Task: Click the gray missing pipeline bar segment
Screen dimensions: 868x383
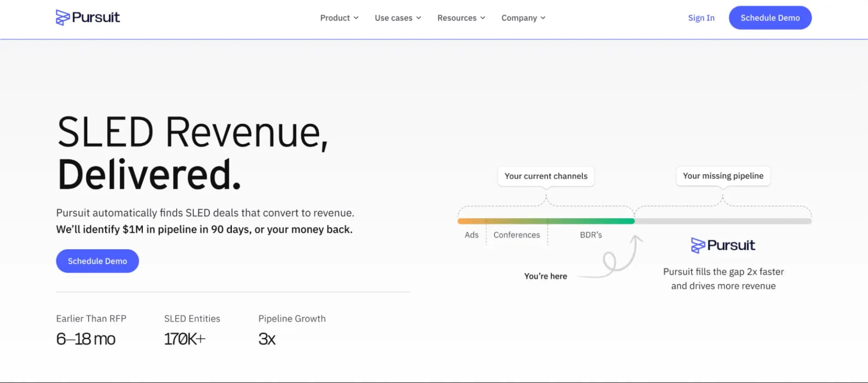Action: point(723,221)
